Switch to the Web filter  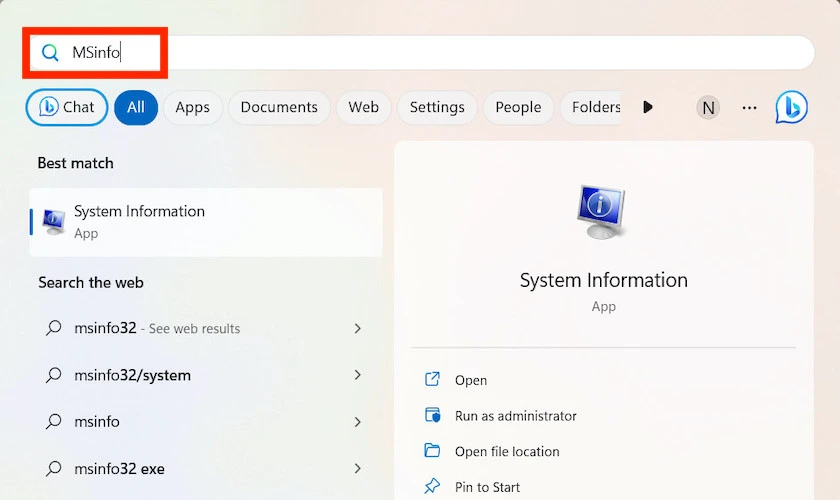coord(364,107)
